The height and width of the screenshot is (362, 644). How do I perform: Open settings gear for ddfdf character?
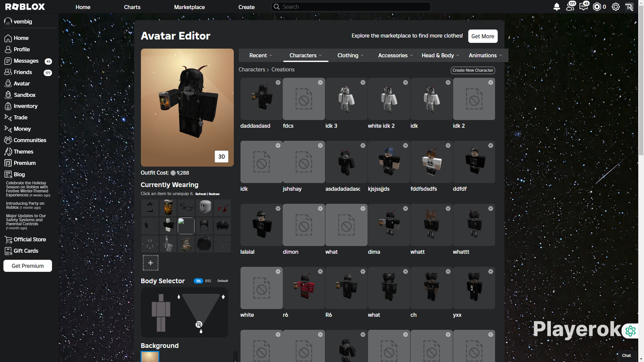(490, 146)
